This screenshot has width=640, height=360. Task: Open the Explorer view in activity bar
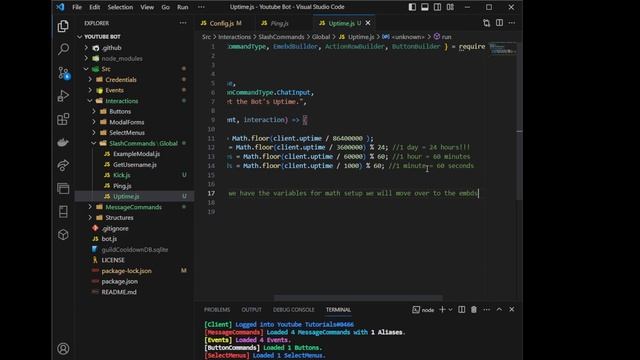click(x=63, y=26)
